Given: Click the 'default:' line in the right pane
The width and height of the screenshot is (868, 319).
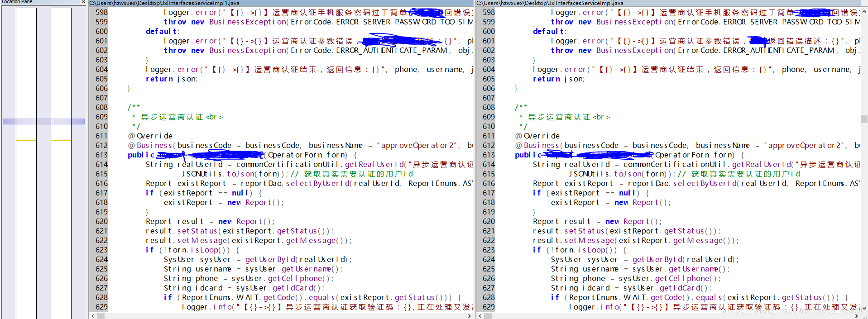Looking at the screenshot, I should click(x=550, y=31).
